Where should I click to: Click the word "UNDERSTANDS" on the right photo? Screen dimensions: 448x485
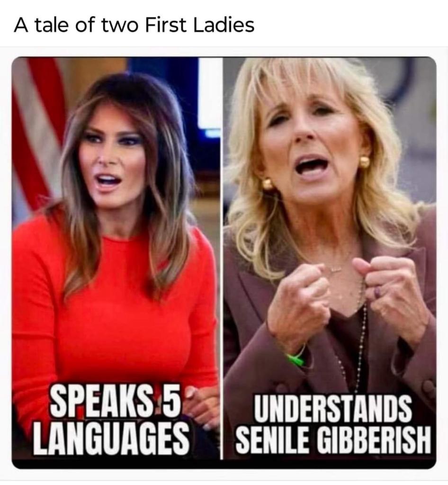(333, 408)
